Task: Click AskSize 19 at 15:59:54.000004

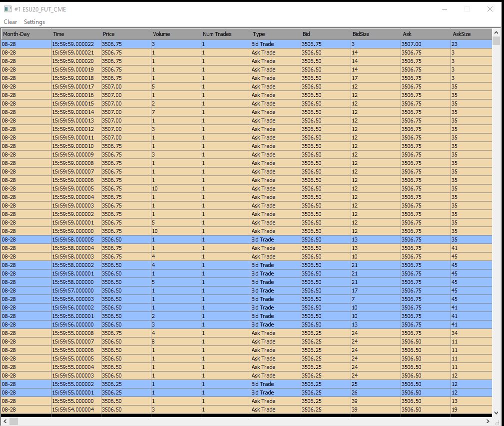Action: [471, 409]
